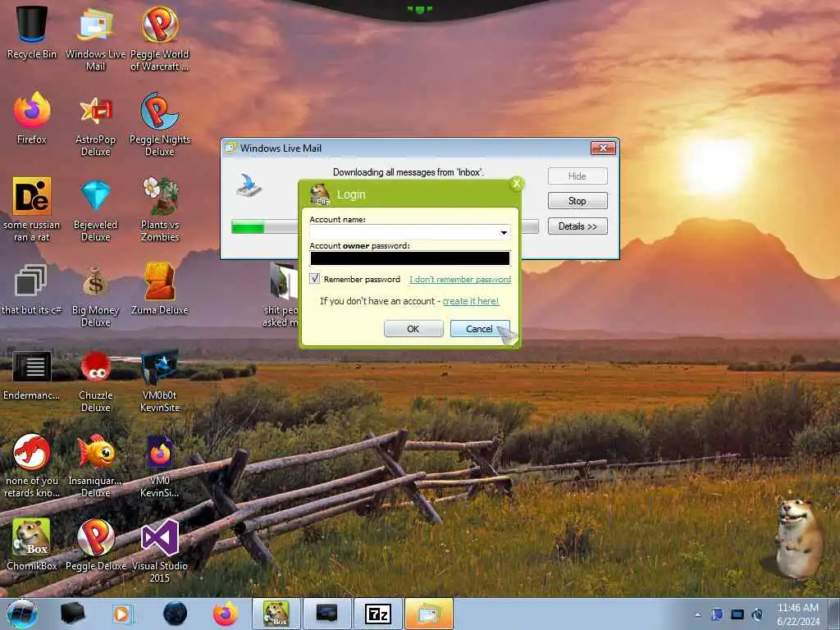Select the 'some russian ran a rat' icon
This screenshot has height=630, width=840.
click(32, 209)
